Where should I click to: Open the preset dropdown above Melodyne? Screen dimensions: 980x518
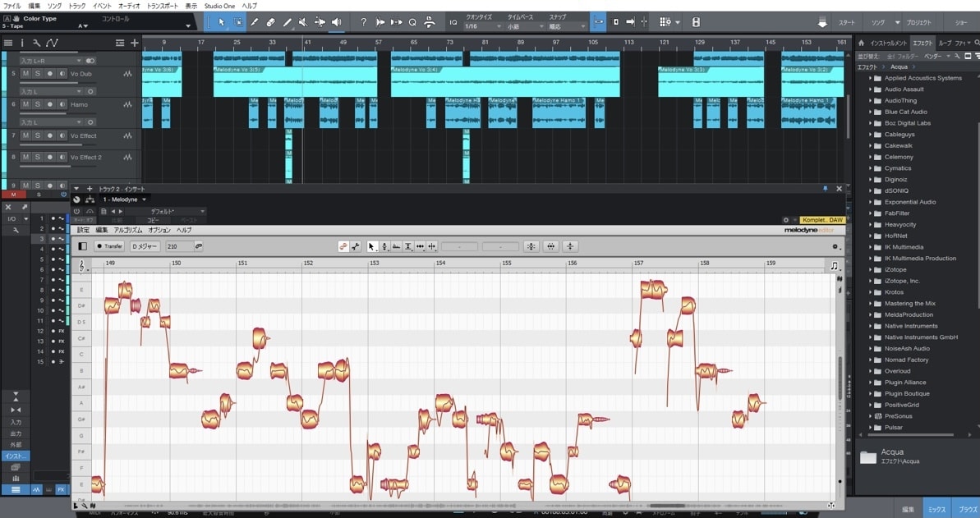point(166,211)
